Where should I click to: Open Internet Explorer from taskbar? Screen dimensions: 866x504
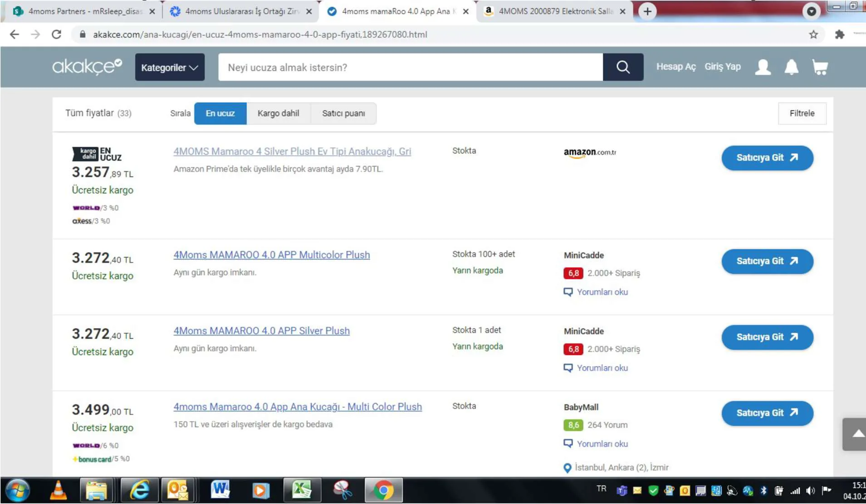(139, 490)
